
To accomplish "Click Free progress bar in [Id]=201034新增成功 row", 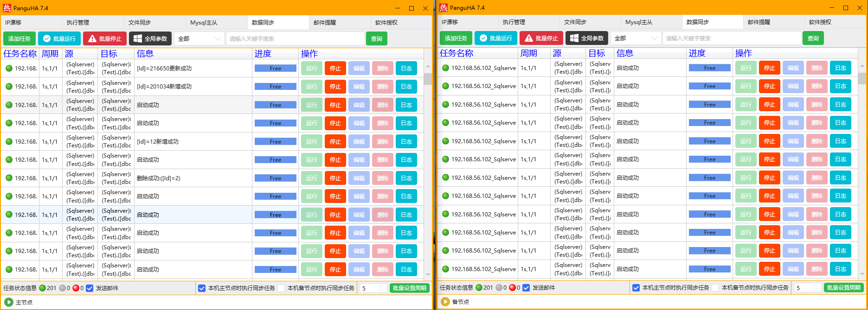I will [276, 86].
